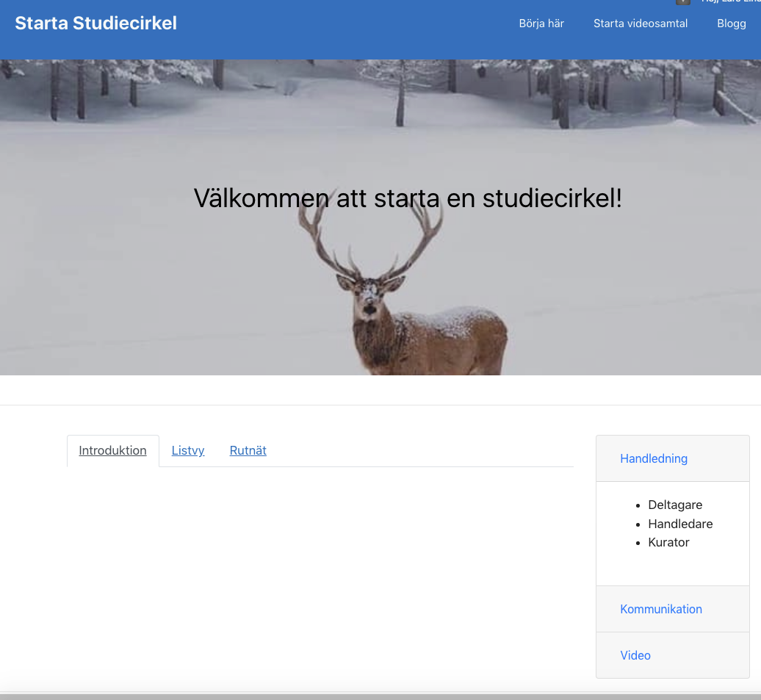Open the Starta Studiecirkel home title

(x=95, y=24)
